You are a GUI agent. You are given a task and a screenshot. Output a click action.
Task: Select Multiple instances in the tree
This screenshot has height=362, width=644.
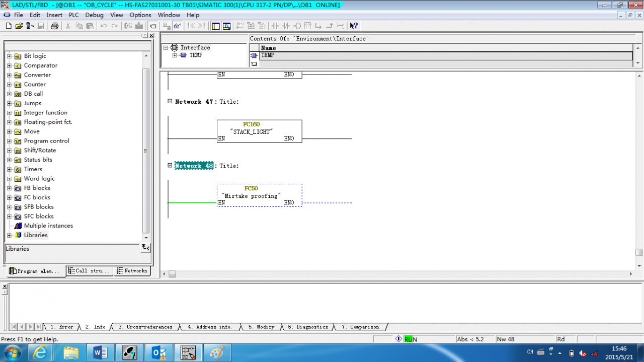[48, 226]
